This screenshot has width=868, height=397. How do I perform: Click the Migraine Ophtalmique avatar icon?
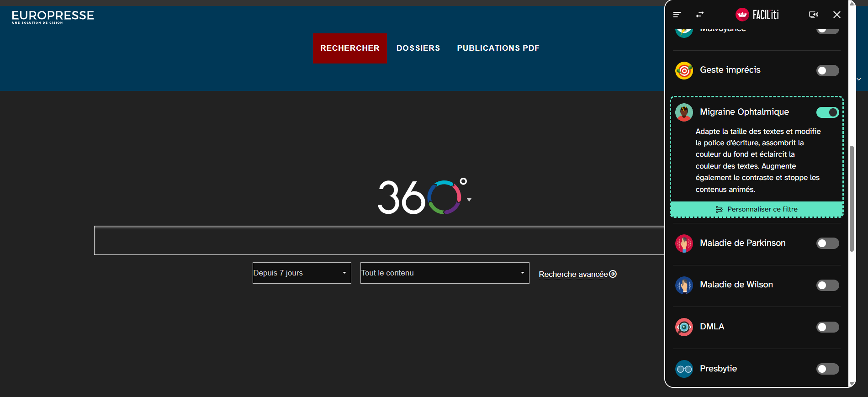pos(684,112)
